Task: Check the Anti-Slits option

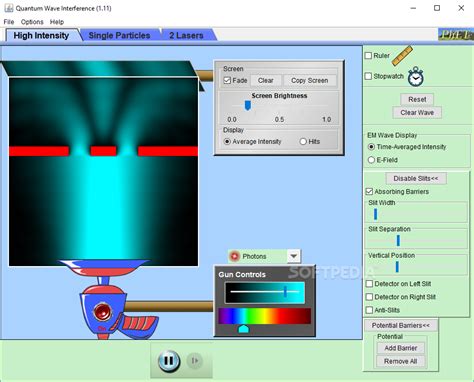Action: click(369, 310)
